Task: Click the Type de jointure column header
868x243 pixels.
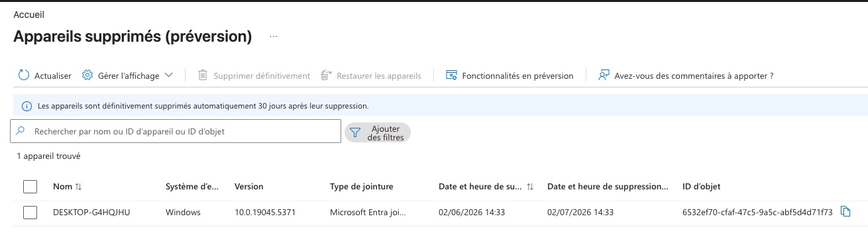Action: (x=362, y=187)
